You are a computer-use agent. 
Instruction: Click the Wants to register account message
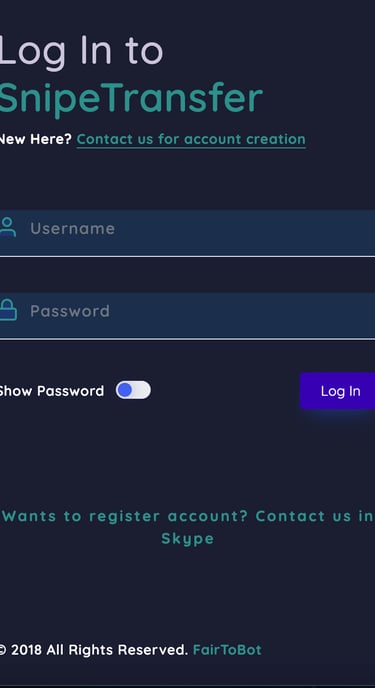(x=188, y=527)
